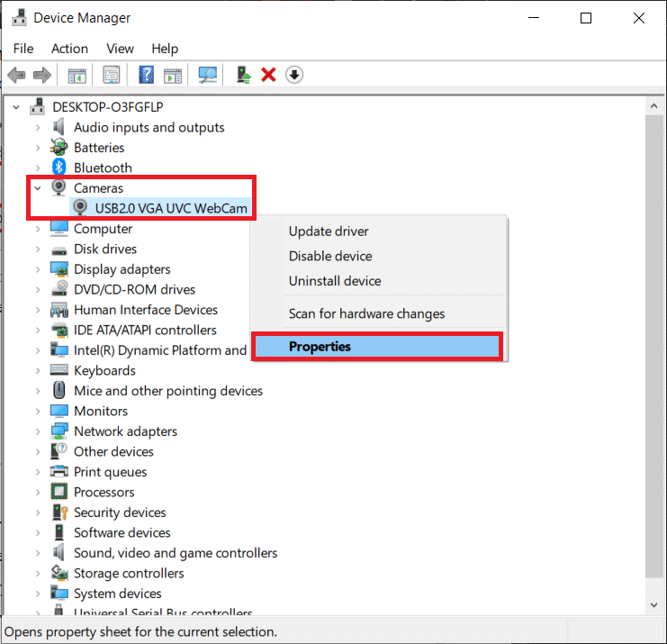Click Show/Hide Console Tree toolbar icon
667x644 pixels.
(77, 75)
